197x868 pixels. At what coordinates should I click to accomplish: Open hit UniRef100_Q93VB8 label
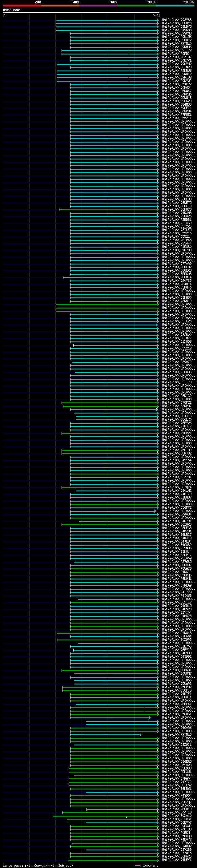[x=177, y=20]
